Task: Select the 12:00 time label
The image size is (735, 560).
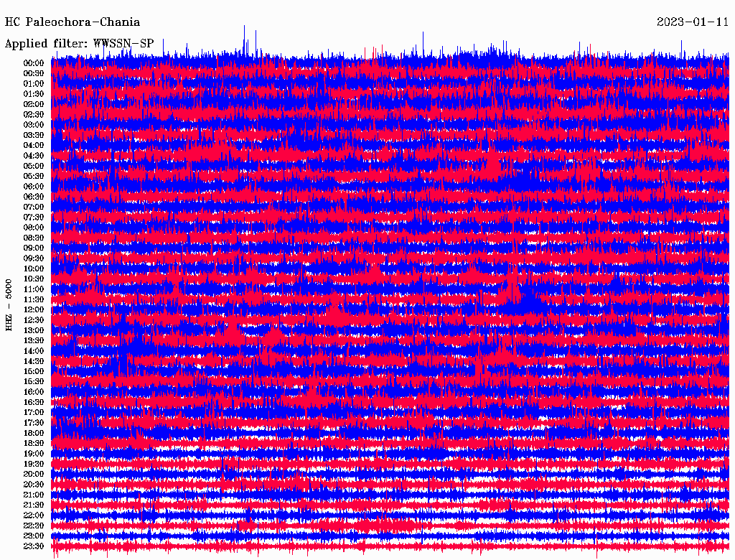Action: point(34,310)
